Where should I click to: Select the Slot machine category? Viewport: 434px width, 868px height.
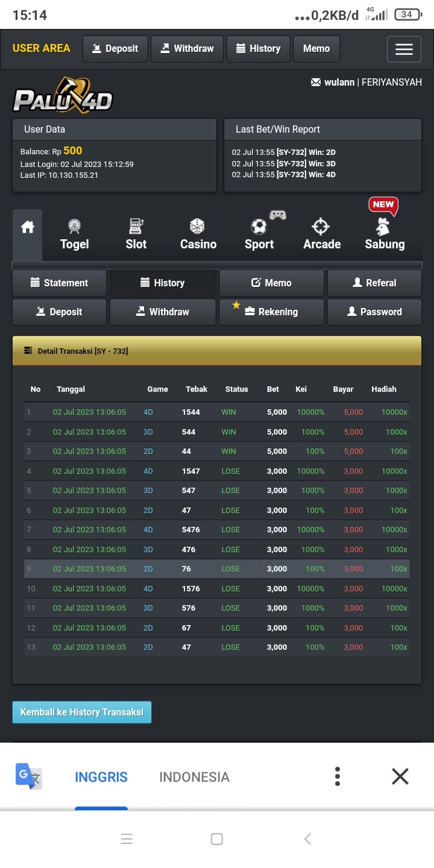136,235
